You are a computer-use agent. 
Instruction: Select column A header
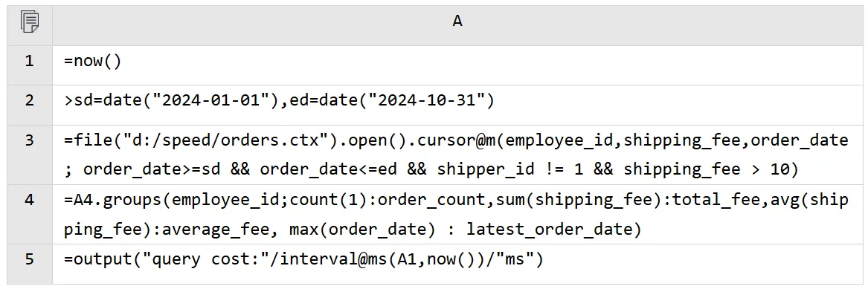tap(457, 22)
